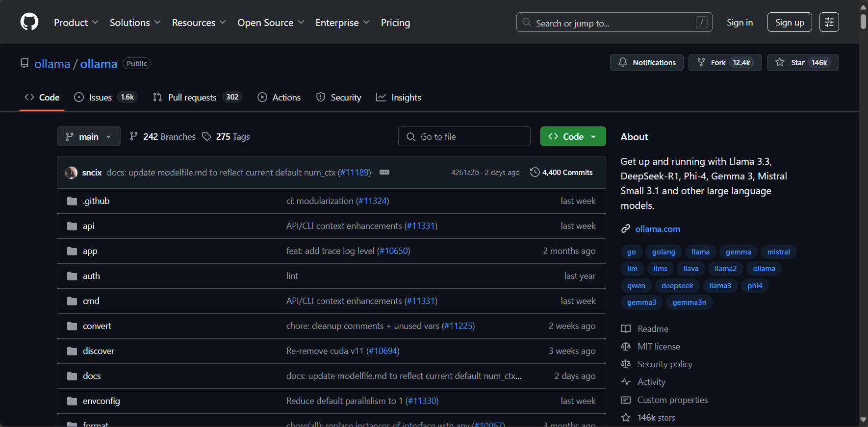Viewport: 868px width, 427px height.
Task: Click the page vertical scrollbar thumb
Action: (x=863, y=21)
